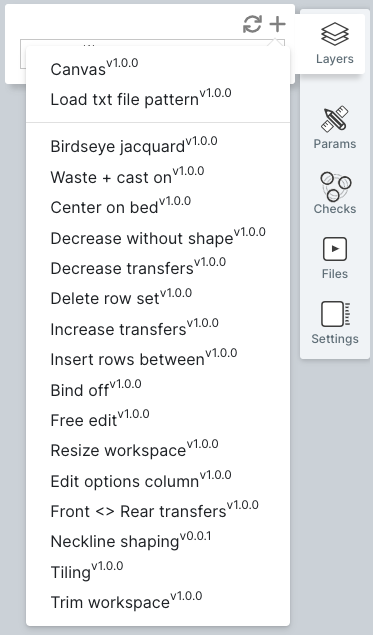Open the Files panel

(335, 258)
